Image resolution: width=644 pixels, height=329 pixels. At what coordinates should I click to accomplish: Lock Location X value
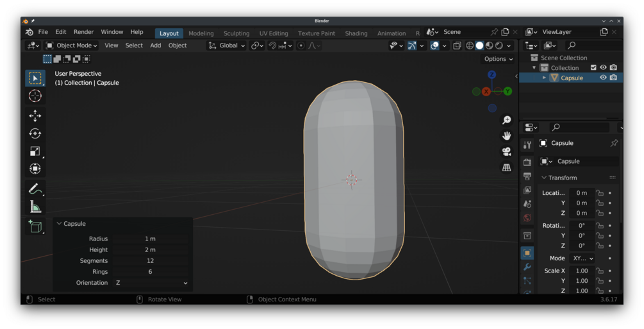click(x=600, y=193)
